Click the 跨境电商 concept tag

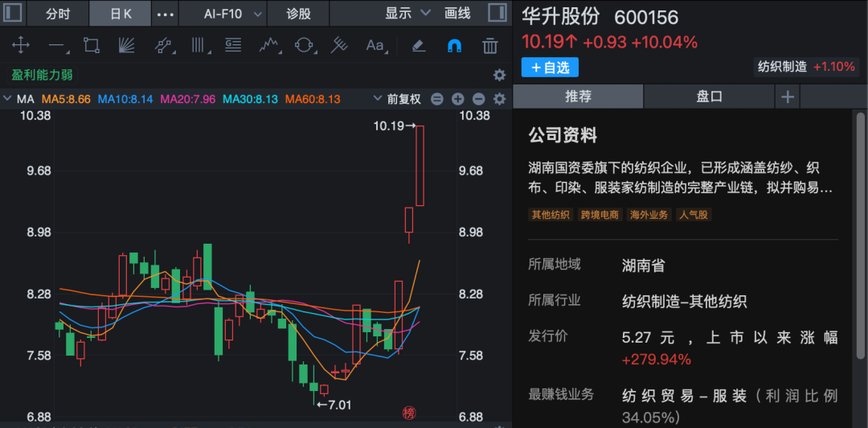tap(600, 215)
